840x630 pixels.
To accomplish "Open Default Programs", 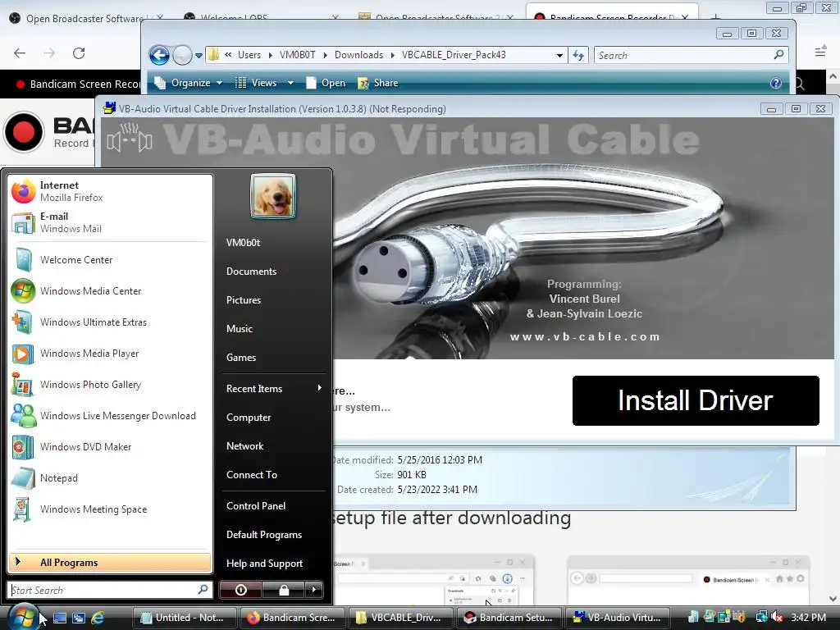I will point(264,535).
